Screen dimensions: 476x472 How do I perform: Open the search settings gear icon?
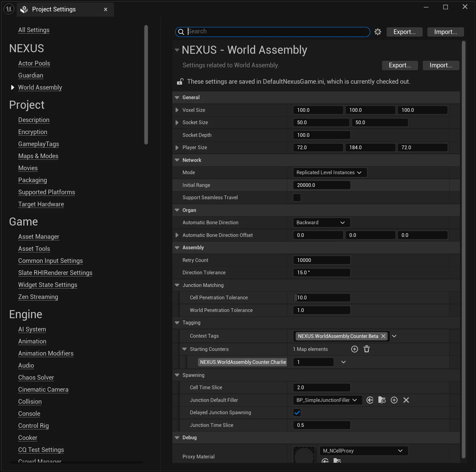click(378, 32)
